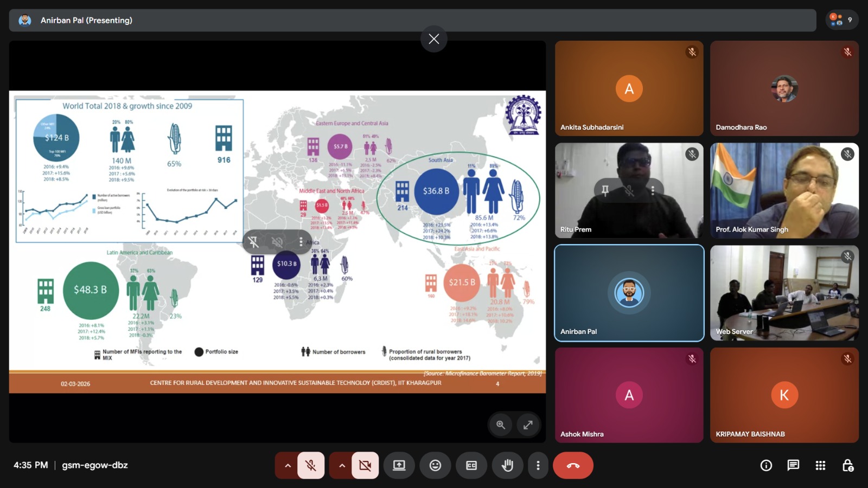Expand presentation to full screen
This screenshot has height=488, width=868.
528,425
